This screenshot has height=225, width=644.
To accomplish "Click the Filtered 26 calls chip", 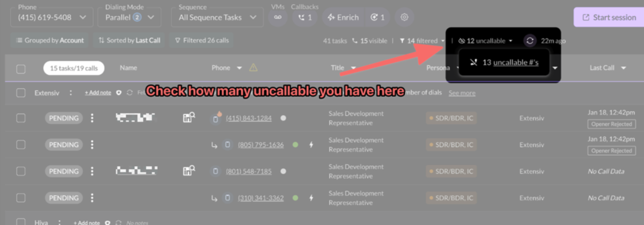I will tap(202, 40).
